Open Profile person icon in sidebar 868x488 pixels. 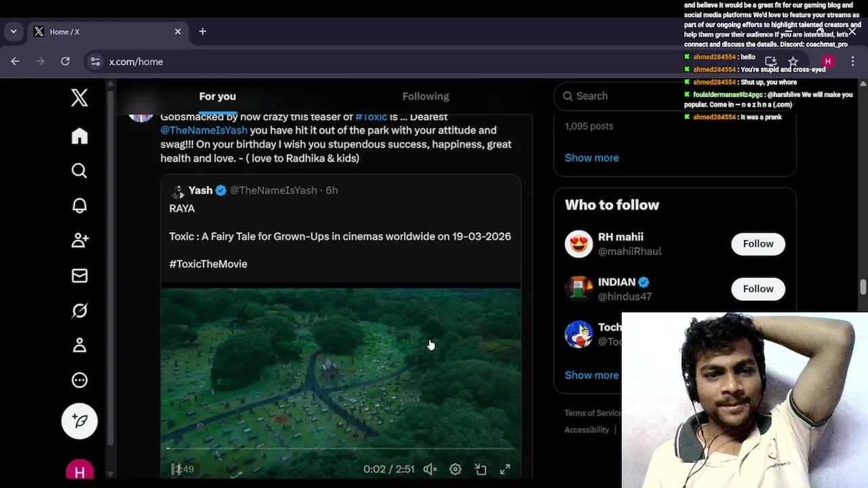[79, 345]
